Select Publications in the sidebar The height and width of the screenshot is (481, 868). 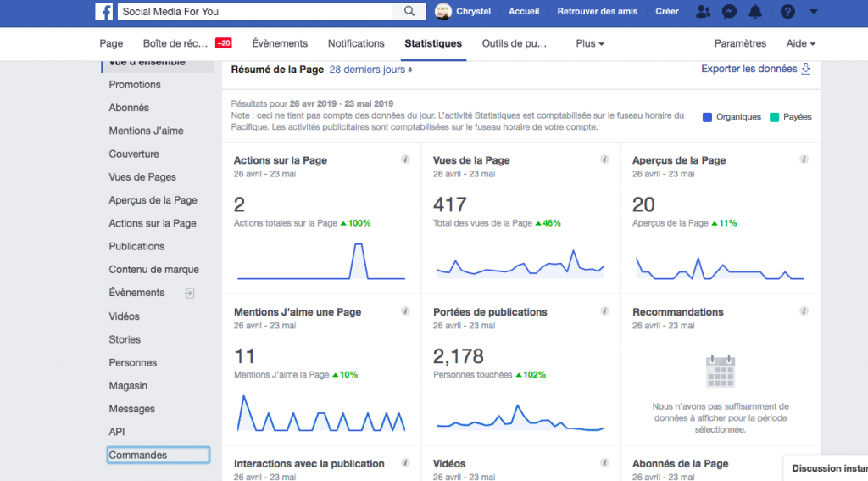[136, 246]
